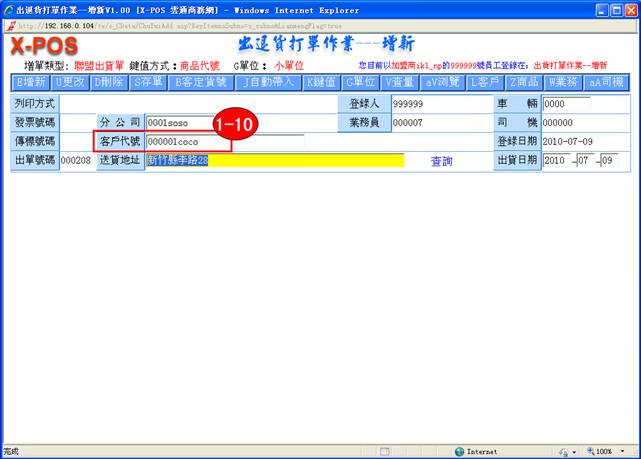641x459 pixels.
Task: Click the 分公司 field with 0001soso
Action: coord(186,122)
